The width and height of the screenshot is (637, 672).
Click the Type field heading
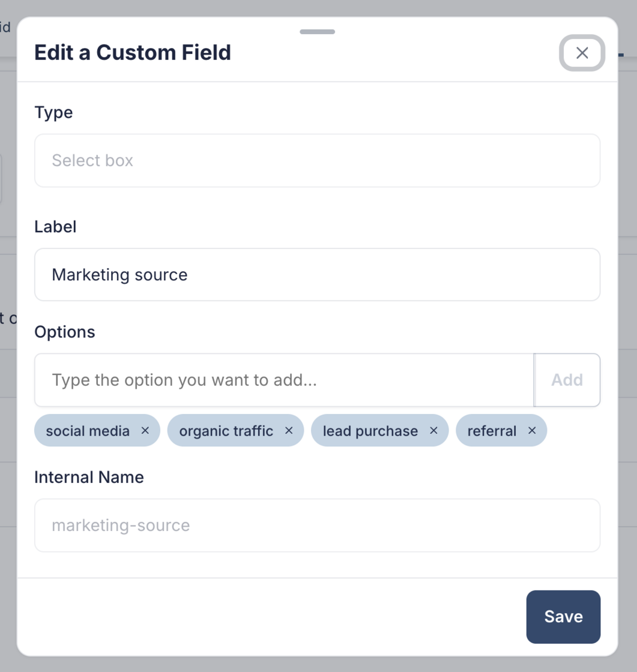tap(53, 112)
